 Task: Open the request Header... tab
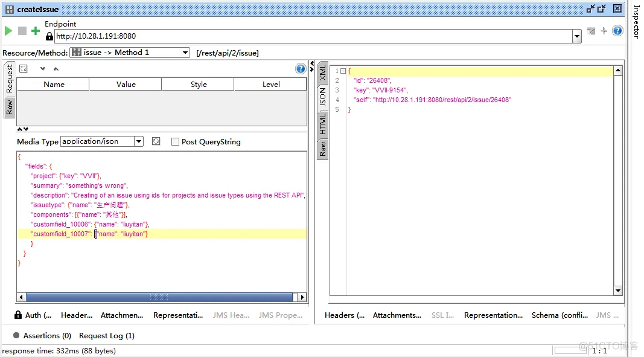(77, 315)
